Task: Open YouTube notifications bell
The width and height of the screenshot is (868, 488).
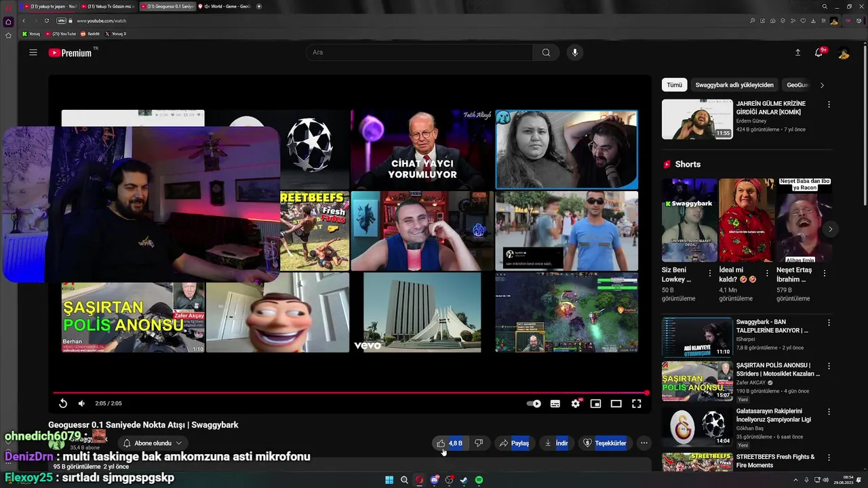Action: tap(819, 53)
